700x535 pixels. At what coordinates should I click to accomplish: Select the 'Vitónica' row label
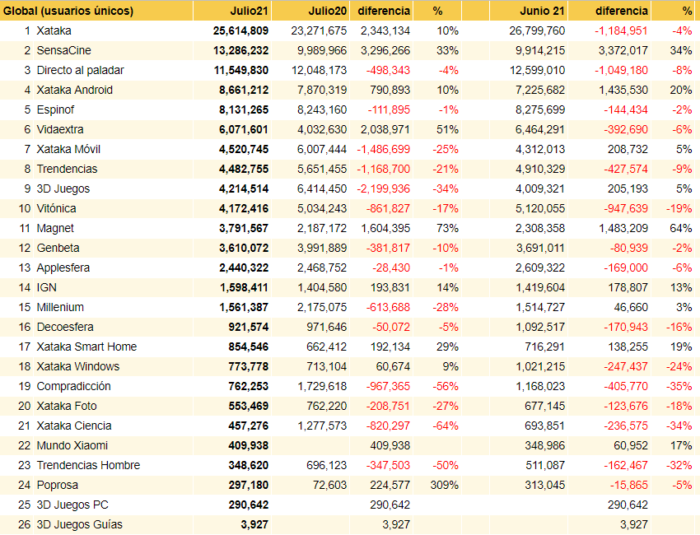tap(56, 209)
